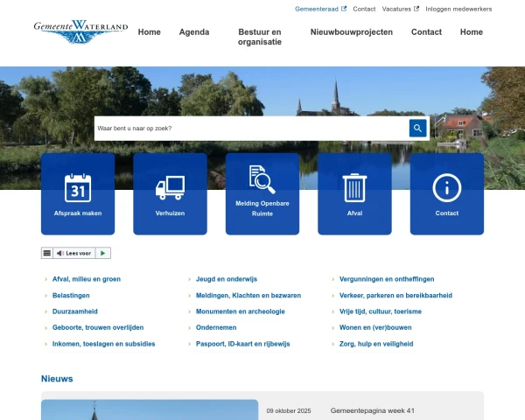The height and width of the screenshot is (420, 525).
Task: Open Melding Openbare Ruimte document icon
Action: (x=262, y=179)
